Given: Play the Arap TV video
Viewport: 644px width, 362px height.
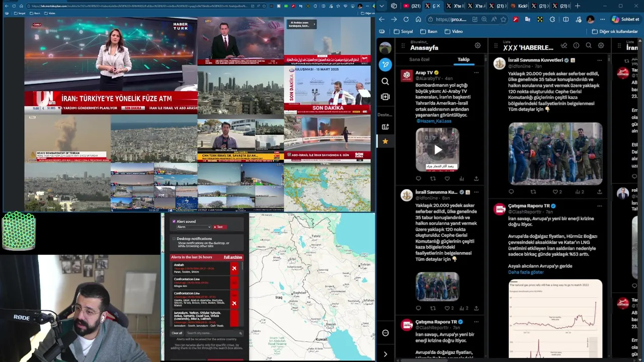Looking at the screenshot, I should coord(437,149).
